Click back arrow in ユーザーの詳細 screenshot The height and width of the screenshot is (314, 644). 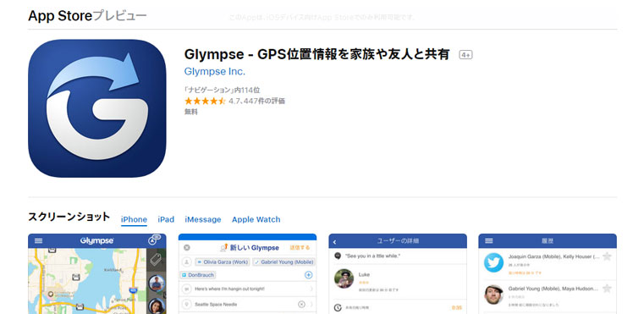coord(335,242)
